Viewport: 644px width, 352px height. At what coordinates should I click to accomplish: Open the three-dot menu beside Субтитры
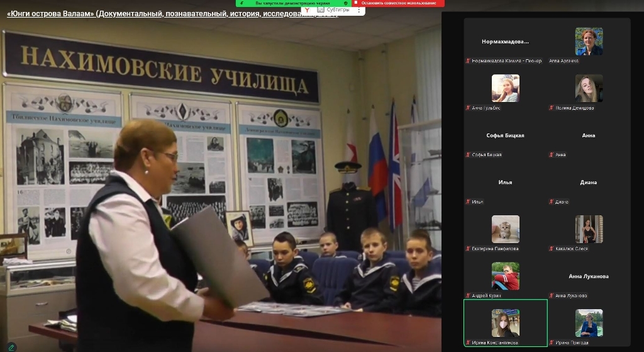358,10
